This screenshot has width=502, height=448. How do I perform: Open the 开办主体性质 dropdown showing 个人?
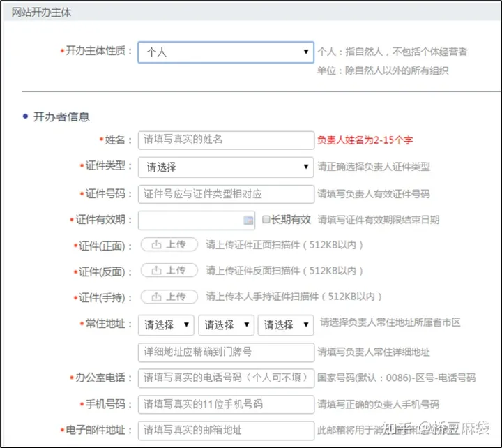(226, 52)
